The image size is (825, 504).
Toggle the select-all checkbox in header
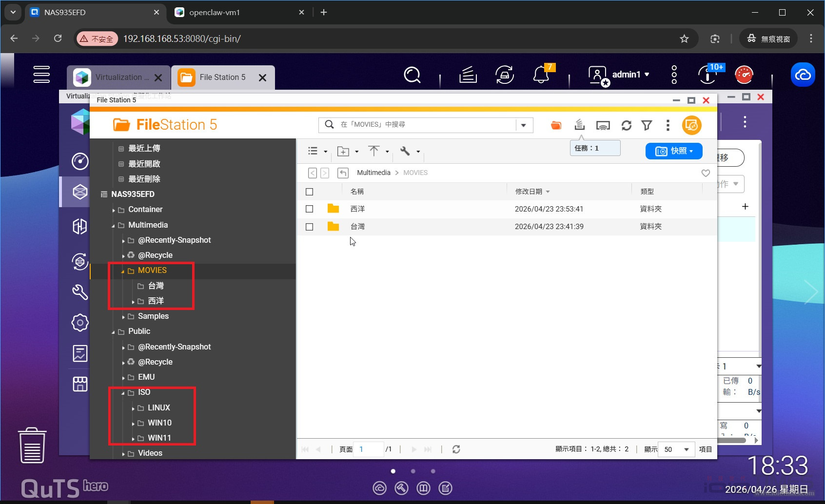pos(309,192)
